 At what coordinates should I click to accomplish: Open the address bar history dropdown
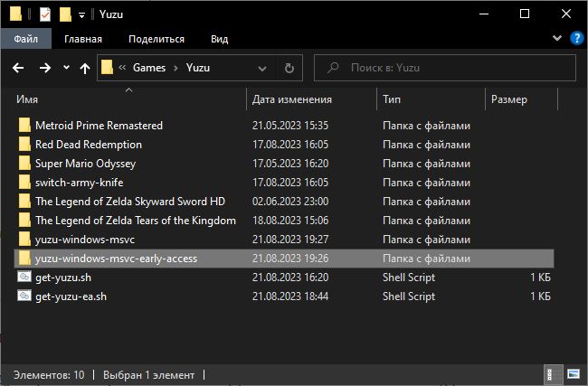tap(262, 68)
